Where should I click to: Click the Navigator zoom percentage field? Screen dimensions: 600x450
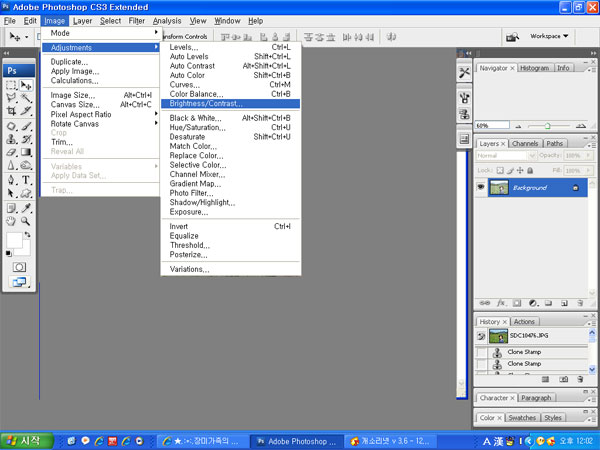(x=492, y=126)
